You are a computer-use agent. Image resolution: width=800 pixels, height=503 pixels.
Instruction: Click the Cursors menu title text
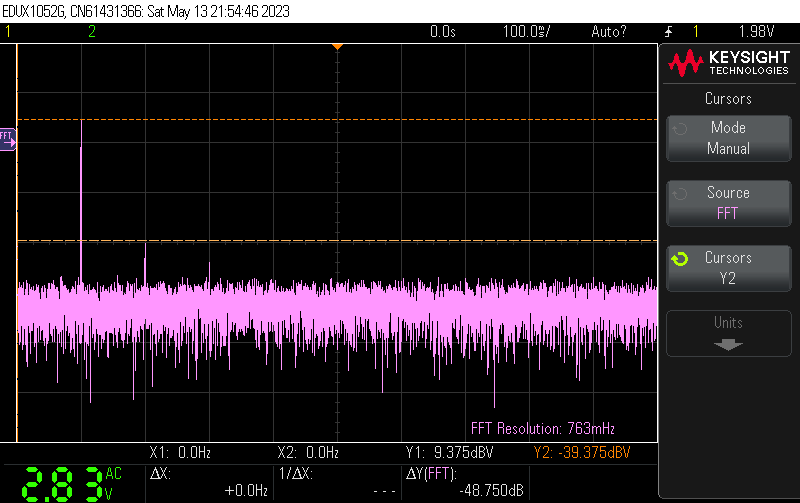[728, 98]
